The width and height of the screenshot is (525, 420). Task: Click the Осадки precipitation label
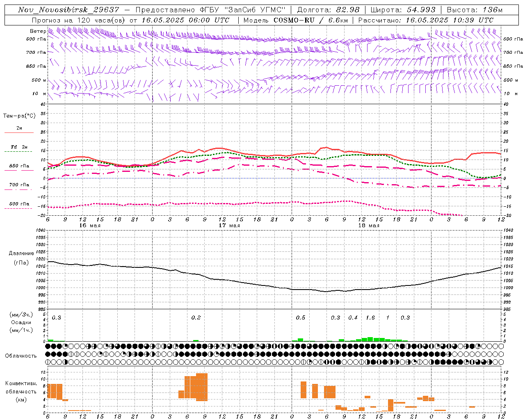coord(21,322)
